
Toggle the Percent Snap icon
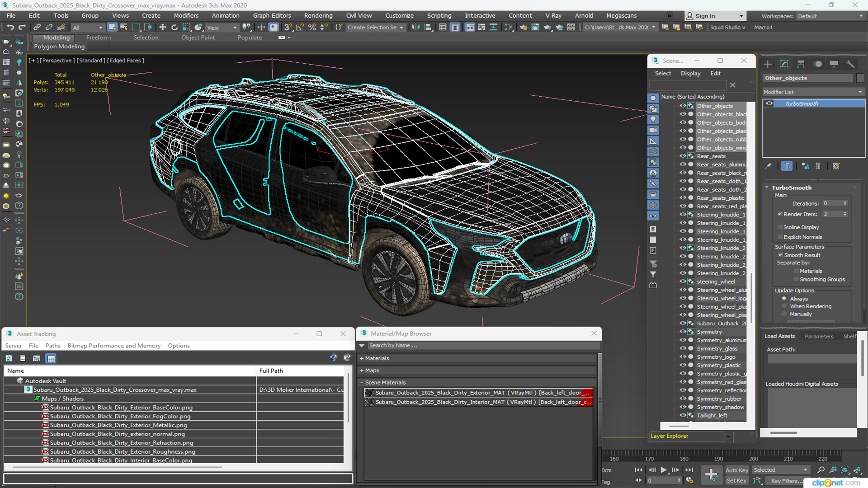pos(312,28)
